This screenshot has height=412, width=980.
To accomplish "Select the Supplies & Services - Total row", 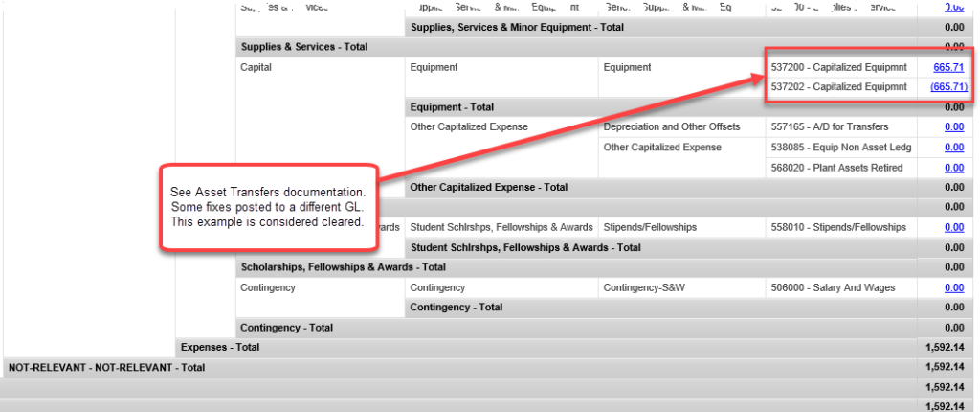I will pyautogui.click(x=303, y=46).
